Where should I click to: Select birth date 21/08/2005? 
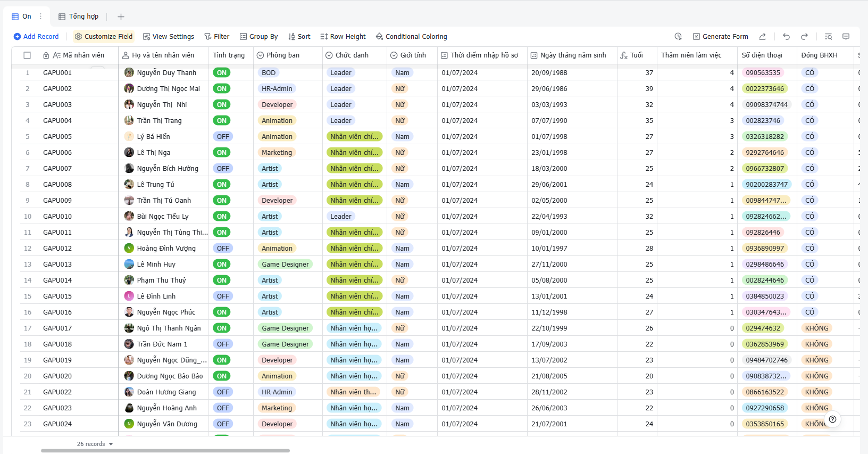pyautogui.click(x=572, y=376)
